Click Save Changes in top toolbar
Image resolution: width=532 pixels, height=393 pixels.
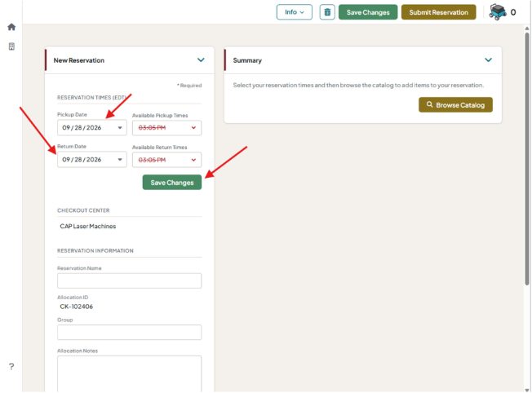368,12
